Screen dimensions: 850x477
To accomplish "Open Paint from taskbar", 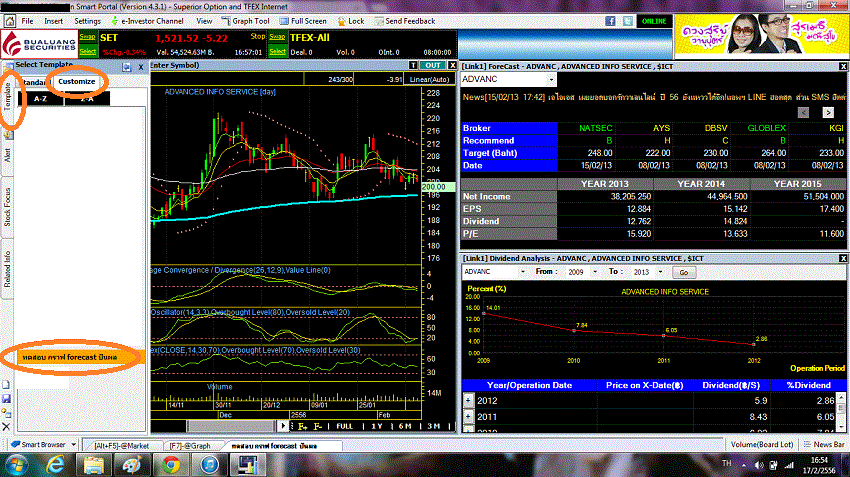I will tap(132, 465).
